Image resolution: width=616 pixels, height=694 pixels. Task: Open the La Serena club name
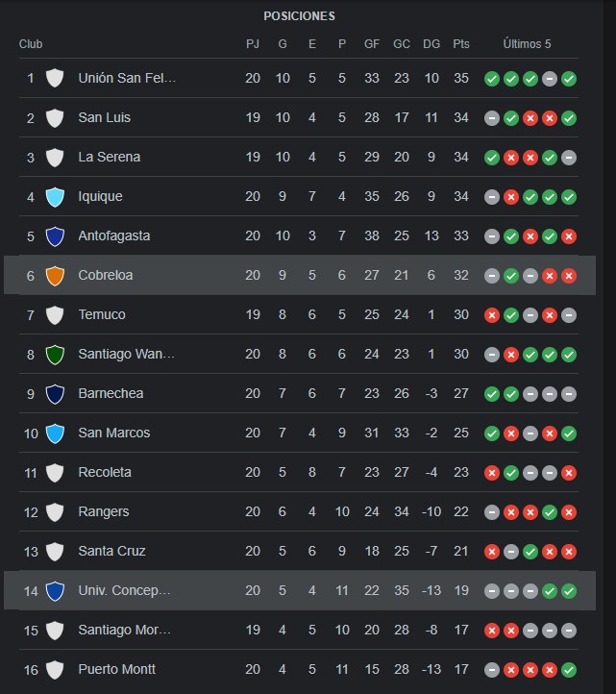(110, 157)
